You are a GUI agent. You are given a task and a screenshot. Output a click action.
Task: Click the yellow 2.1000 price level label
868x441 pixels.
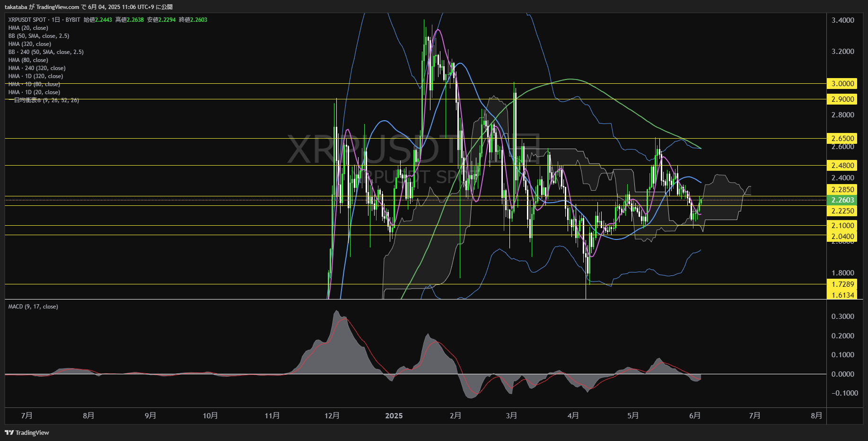(842, 225)
